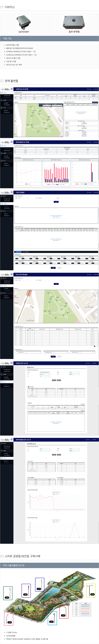Select 기본디밍 설정 in the 기본디밍설정 sidebar
This screenshot has width=99, height=644.
pyautogui.click(x=6, y=206)
